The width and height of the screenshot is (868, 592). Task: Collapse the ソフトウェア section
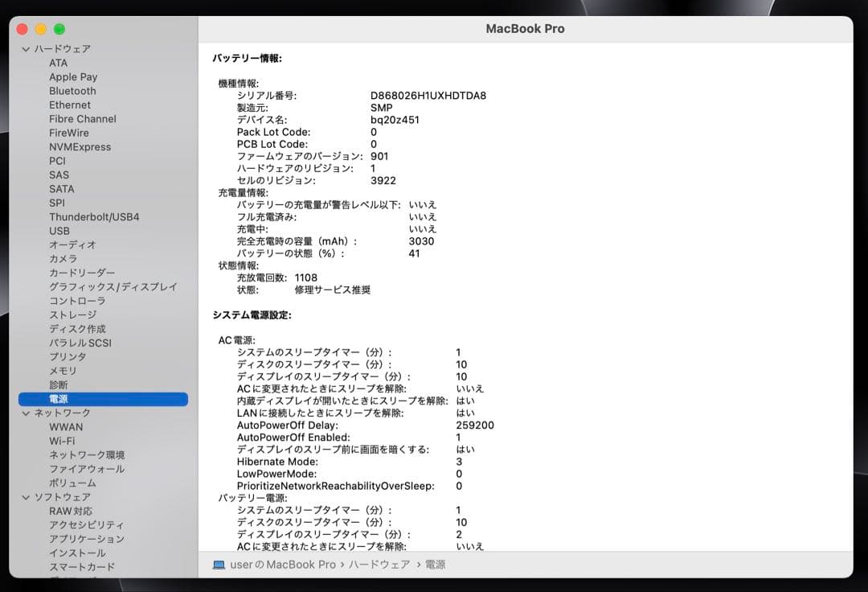click(27, 497)
